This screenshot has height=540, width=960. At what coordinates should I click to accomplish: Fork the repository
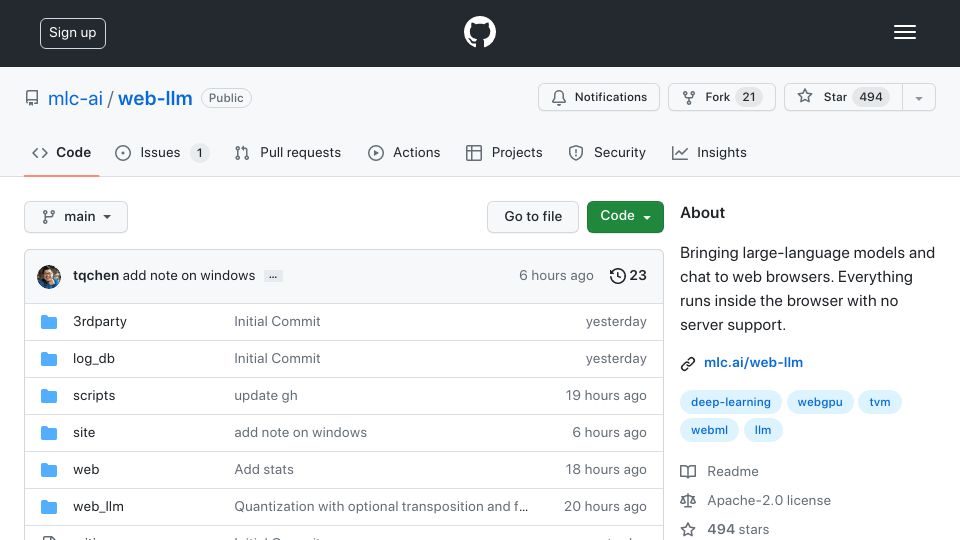[x=722, y=97]
